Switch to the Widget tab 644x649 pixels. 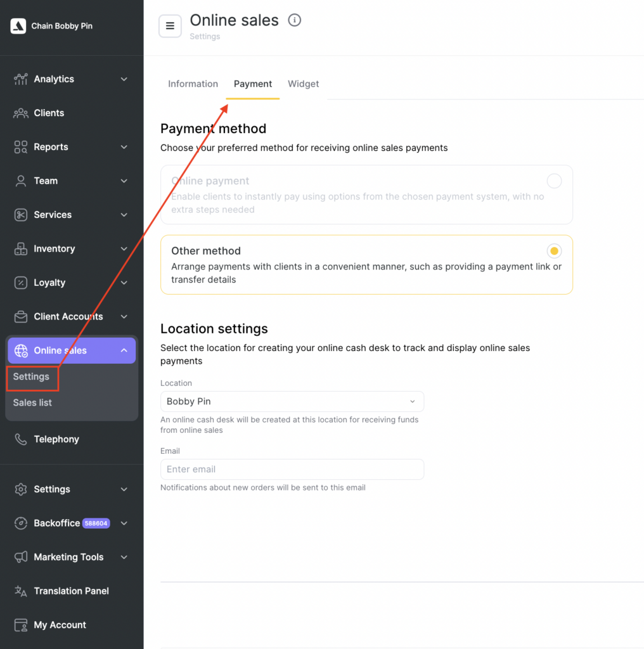pyautogui.click(x=303, y=84)
